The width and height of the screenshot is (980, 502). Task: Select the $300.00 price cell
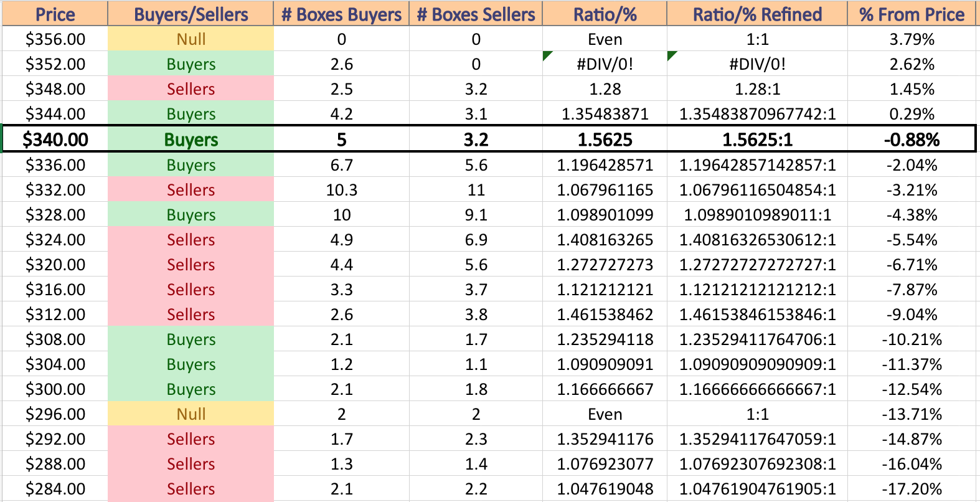click(55, 389)
